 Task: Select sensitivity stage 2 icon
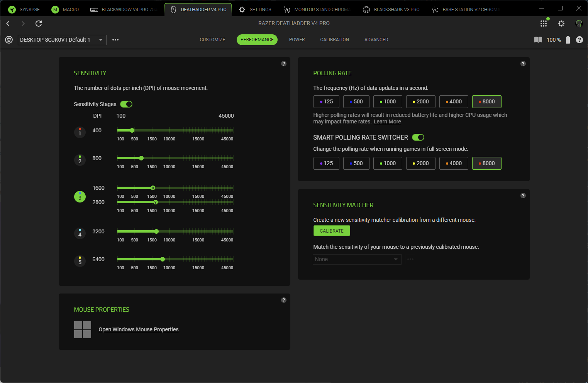click(80, 160)
